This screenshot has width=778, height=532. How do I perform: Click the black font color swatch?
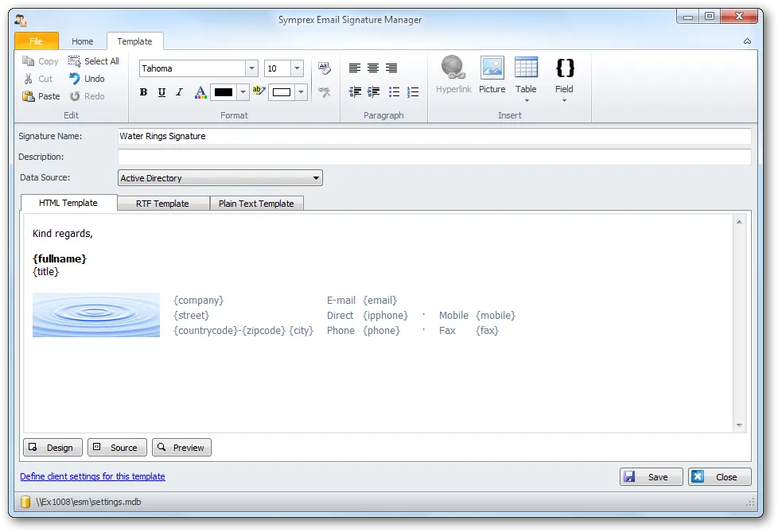pos(224,92)
